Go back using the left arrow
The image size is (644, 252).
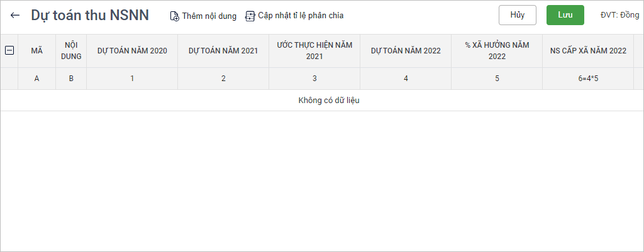(x=15, y=16)
